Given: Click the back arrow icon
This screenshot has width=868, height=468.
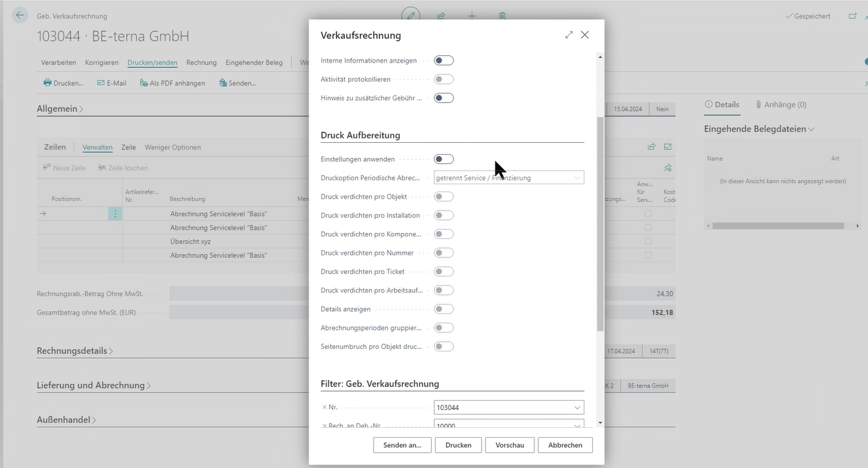Looking at the screenshot, I should 20,15.
